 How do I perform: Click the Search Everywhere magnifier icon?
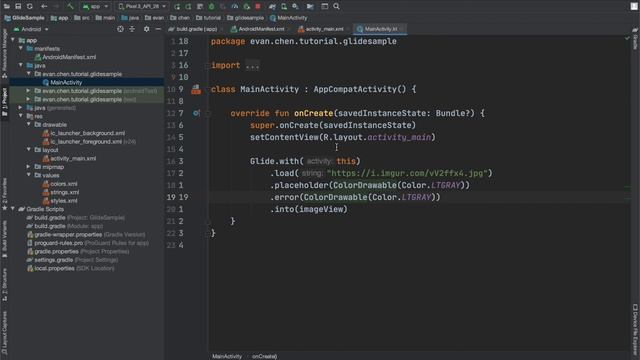pos(336,7)
